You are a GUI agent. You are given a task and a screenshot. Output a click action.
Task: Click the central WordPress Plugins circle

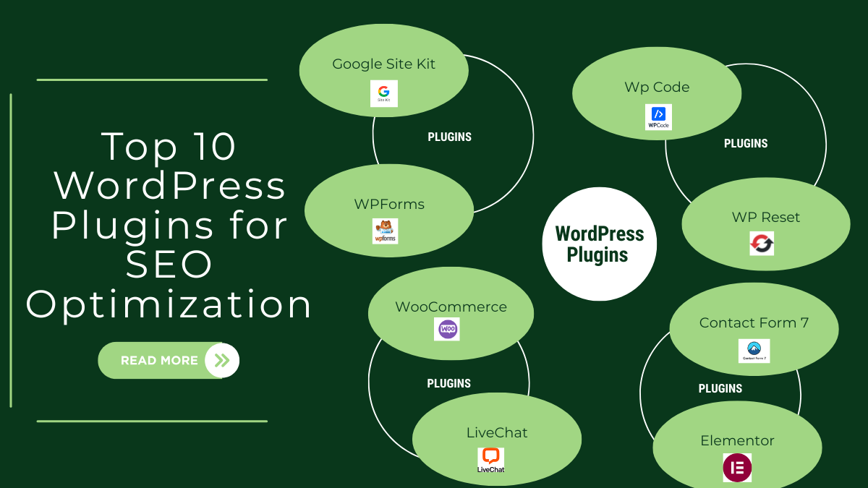coord(599,244)
